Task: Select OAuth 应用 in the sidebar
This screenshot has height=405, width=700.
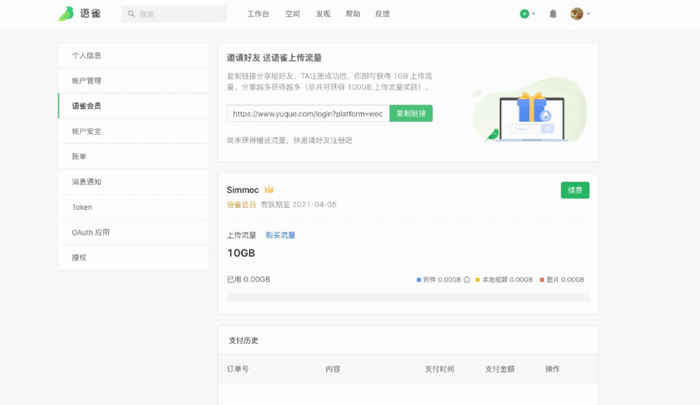Action: tap(133, 232)
